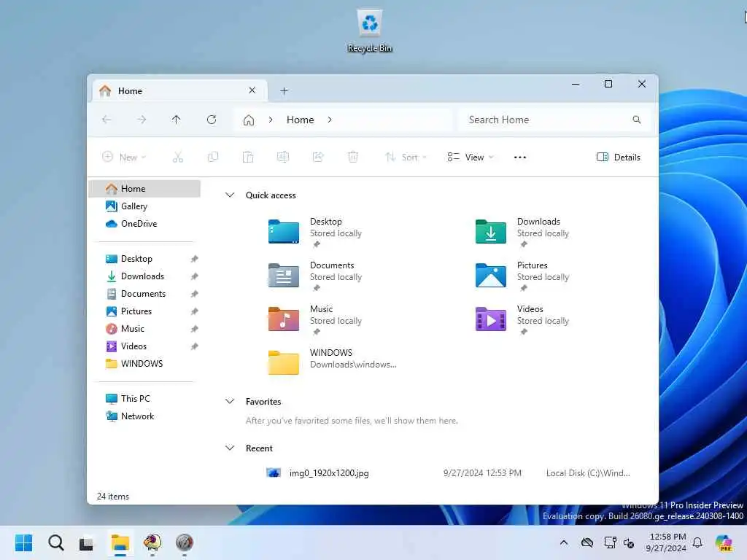This screenshot has width=747, height=560.
Task: Open the Sort dropdown menu
Action: 406,157
